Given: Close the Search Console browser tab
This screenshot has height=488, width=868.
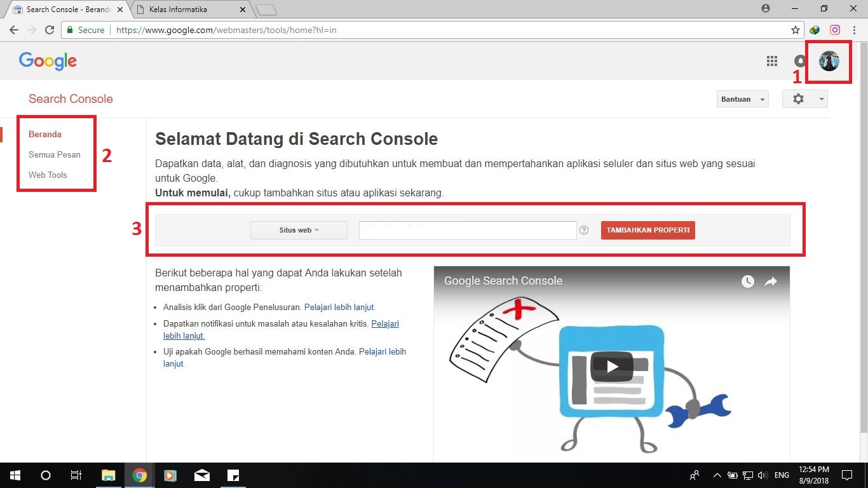Looking at the screenshot, I should point(120,10).
